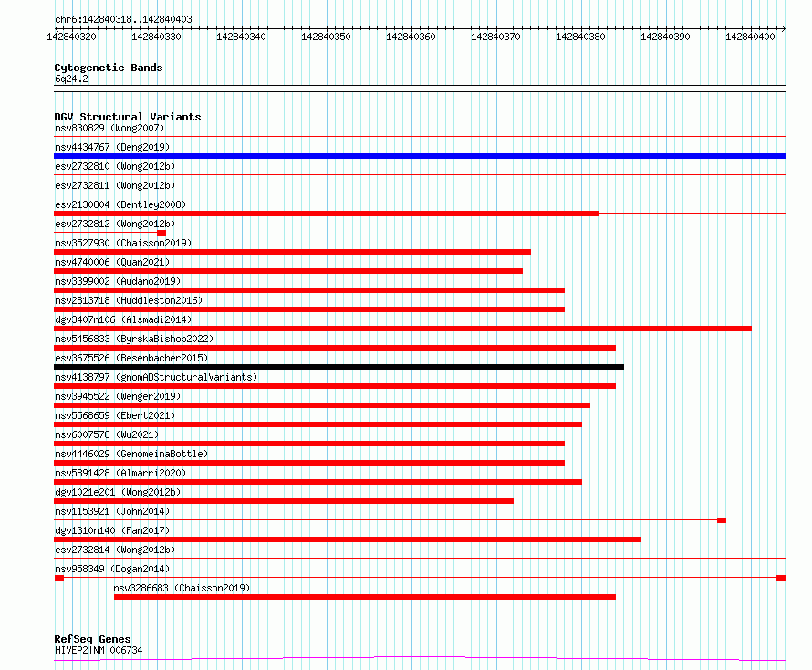Open nsv1153921 (John2014) label
The width and height of the screenshot is (812, 670).
click(112, 511)
